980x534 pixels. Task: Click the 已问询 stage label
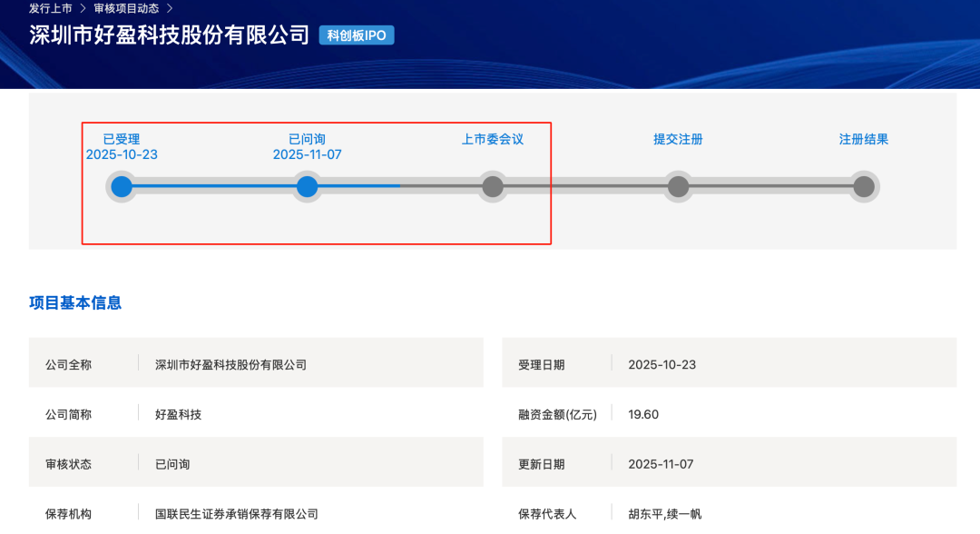pos(307,140)
